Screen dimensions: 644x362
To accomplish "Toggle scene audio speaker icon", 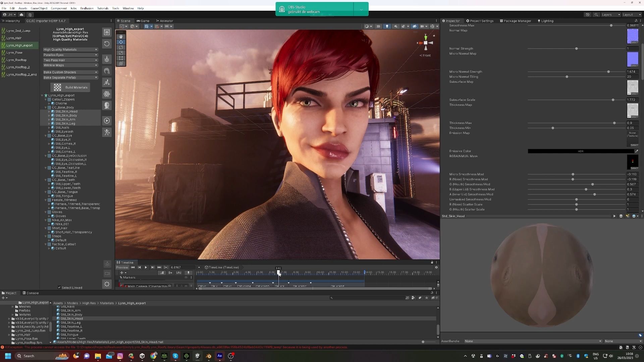I will coord(395,26).
